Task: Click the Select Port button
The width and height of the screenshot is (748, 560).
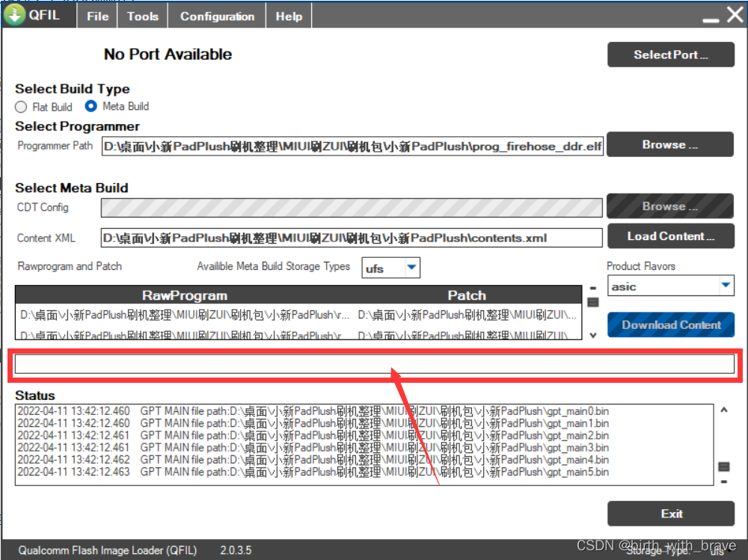Action: (671, 55)
